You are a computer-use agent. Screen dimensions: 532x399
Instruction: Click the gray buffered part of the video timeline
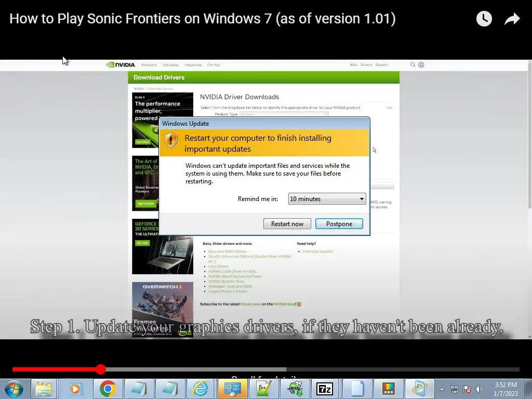click(196, 369)
